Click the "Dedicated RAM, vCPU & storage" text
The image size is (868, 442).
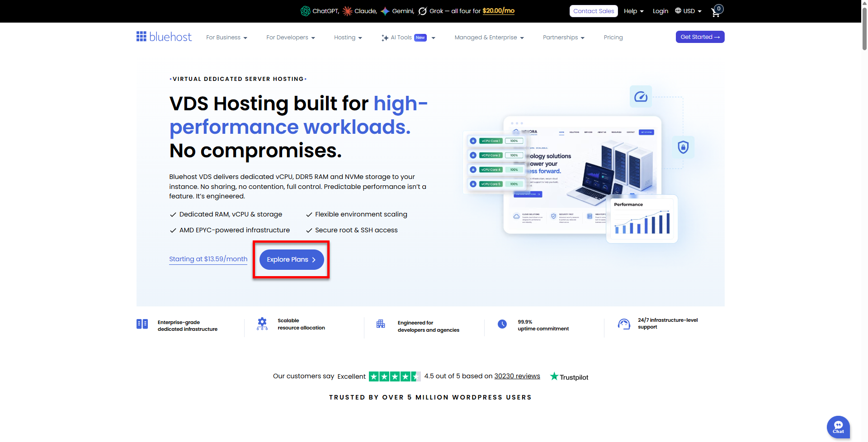pos(231,214)
